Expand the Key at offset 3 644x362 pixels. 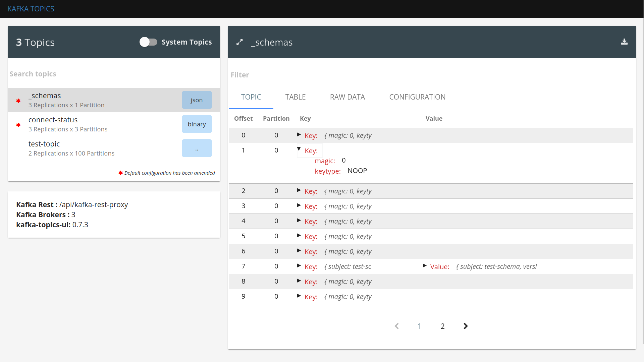pos(299,205)
